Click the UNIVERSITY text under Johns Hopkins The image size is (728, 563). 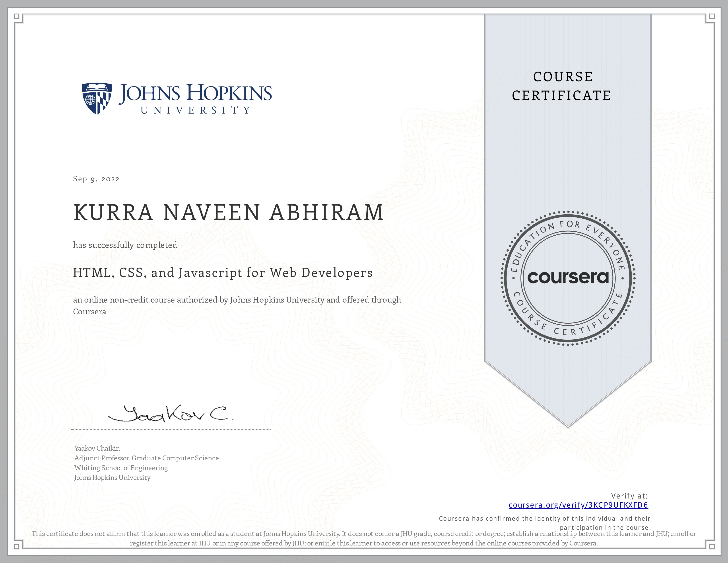tap(195, 110)
